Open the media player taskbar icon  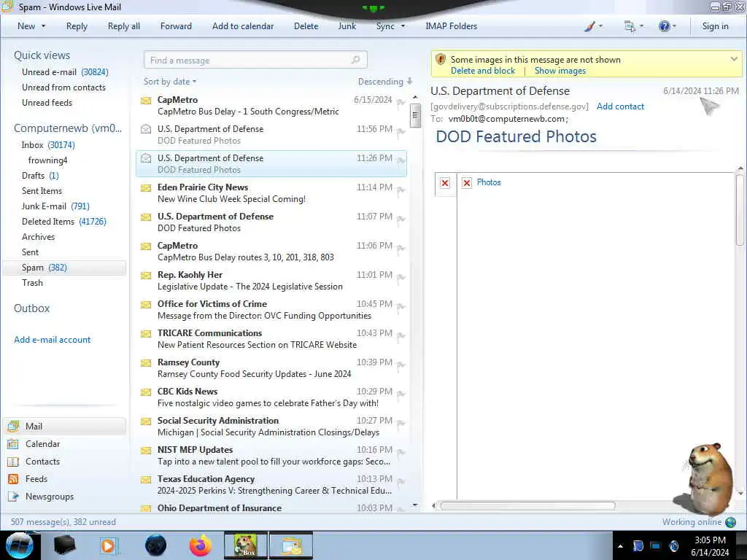pyautogui.click(x=109, y=545)
